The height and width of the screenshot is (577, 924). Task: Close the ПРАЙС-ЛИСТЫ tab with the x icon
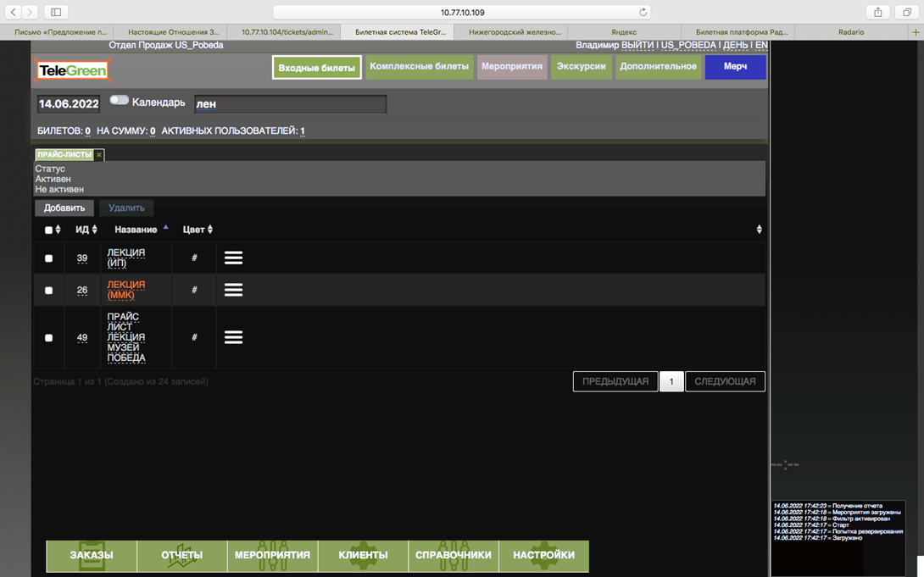(99, 155)
